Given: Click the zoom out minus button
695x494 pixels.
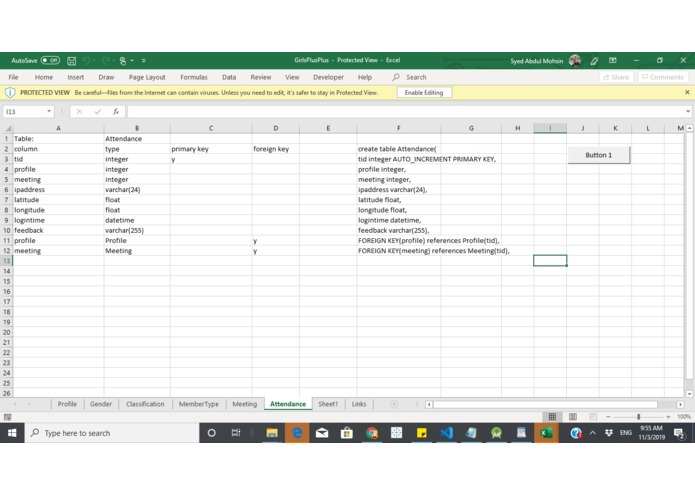Looking at the screenshot, I should (608, 416).
